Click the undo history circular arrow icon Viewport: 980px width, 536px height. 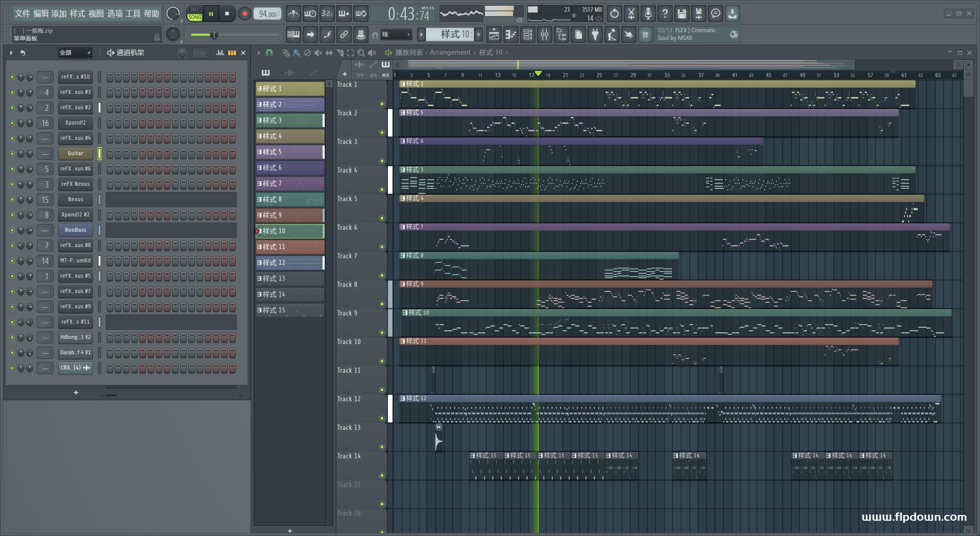click(615, 14)
